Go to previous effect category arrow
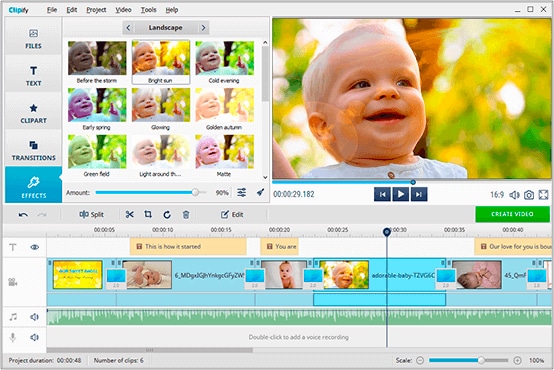This screenshot has width=554, height=370. tap(128, 28)
